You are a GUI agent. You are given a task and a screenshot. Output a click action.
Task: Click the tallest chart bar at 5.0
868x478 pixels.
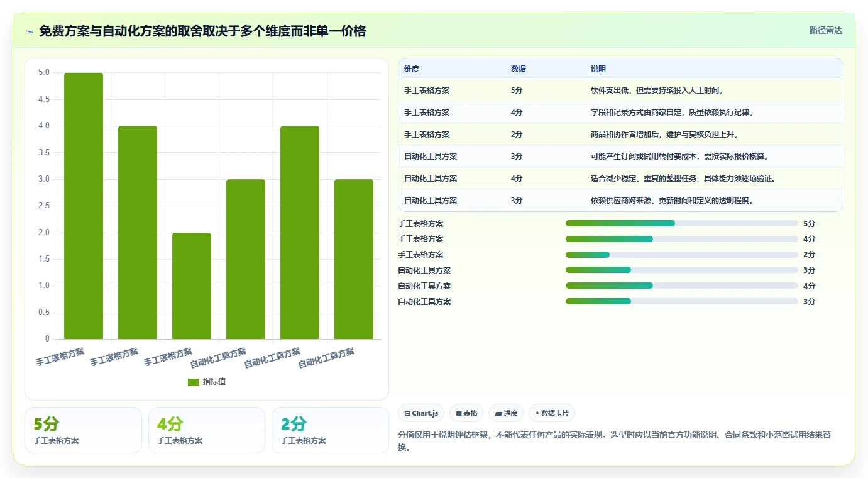pyautogui.click(x=84, y=206)
